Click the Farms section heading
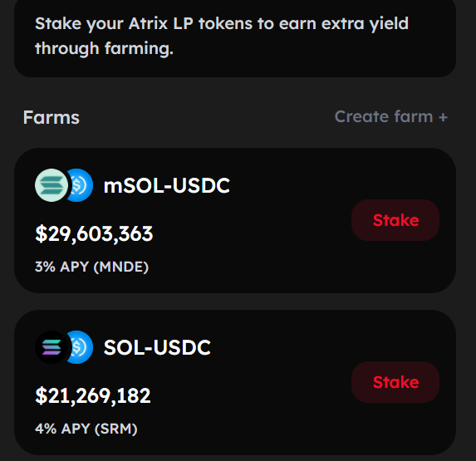Screen dimensions: 476x461 pos(52,117)
